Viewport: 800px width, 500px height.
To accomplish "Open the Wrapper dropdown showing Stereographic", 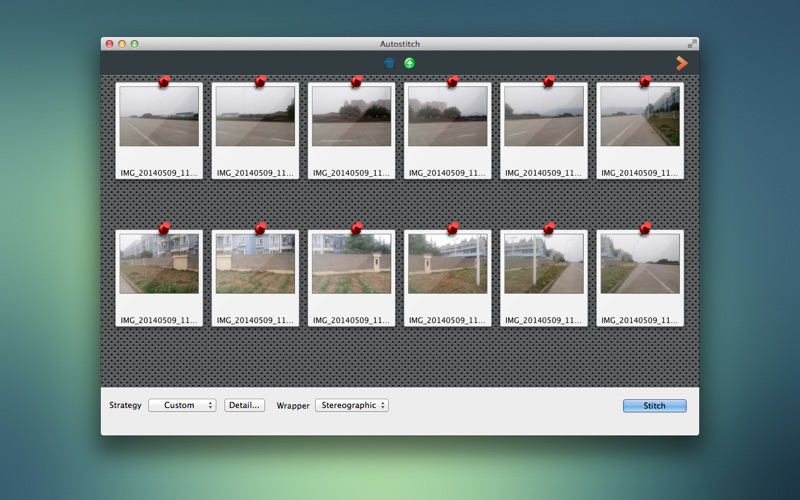I will click(x=352, y=405).
